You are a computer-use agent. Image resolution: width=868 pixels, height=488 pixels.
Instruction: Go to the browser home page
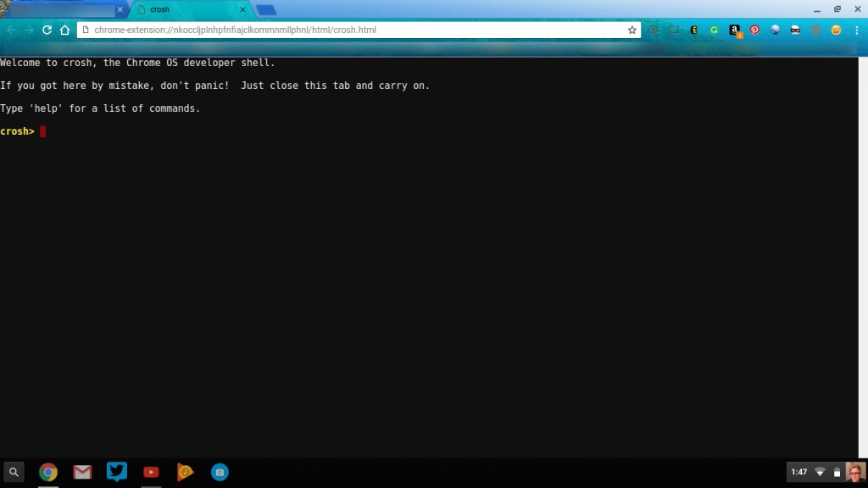pyautogui.click(x=64, y=30)
